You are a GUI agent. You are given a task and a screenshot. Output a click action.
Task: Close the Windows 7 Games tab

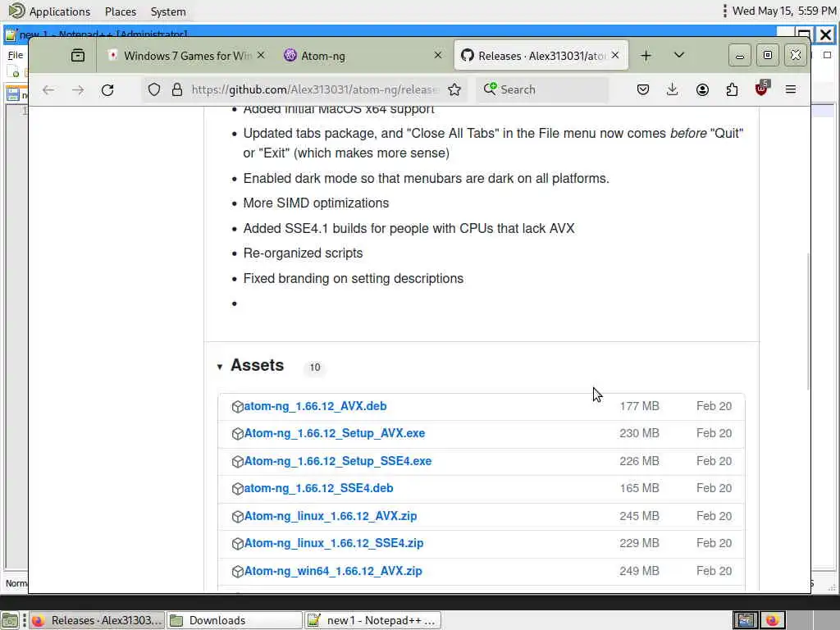tap(261, 55)
